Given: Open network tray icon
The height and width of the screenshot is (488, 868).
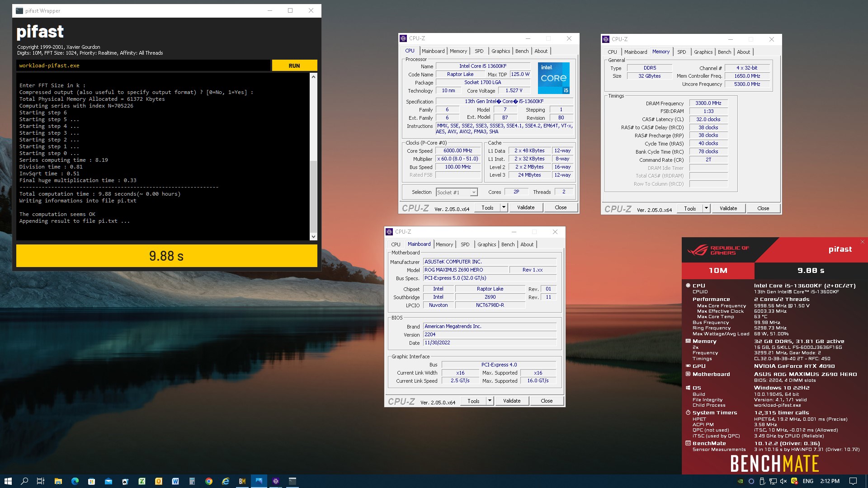Looking at the screenshot, I should point(773,481).
